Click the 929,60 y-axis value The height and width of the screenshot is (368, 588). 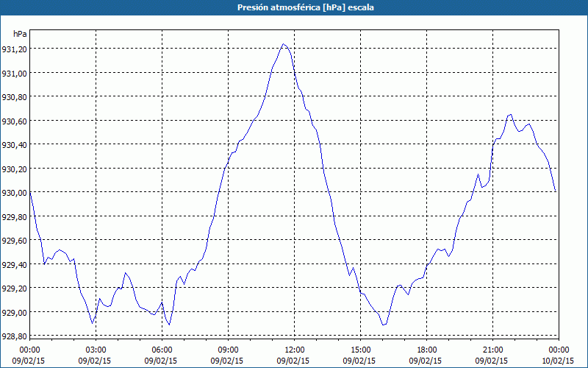tap(14, 241)
